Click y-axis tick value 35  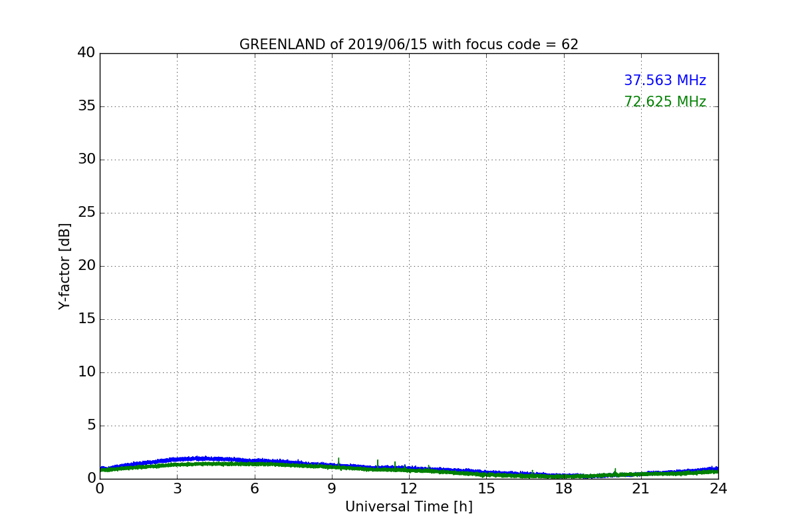click(x=86, y=106)
